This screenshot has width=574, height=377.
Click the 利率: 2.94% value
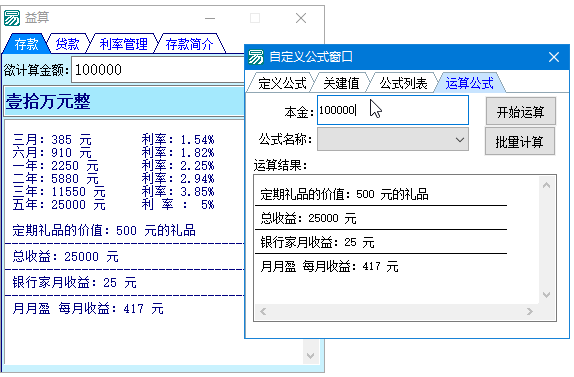tap(178, 179)
